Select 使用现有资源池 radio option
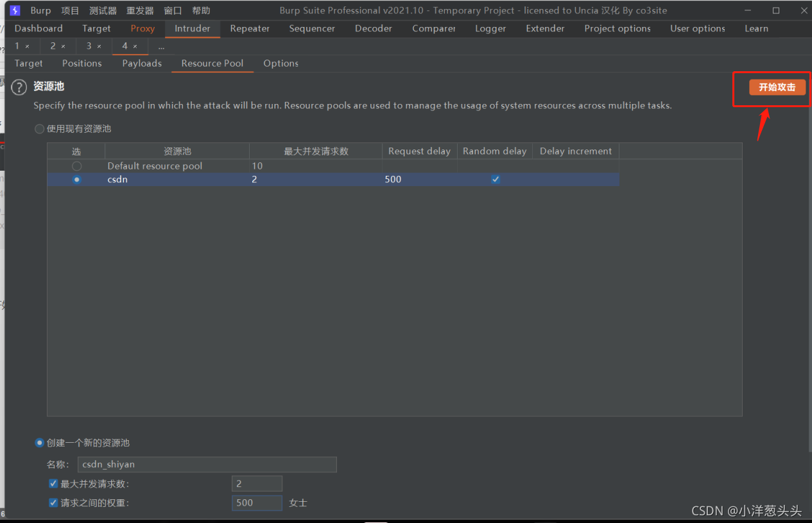 click(40, 129)
